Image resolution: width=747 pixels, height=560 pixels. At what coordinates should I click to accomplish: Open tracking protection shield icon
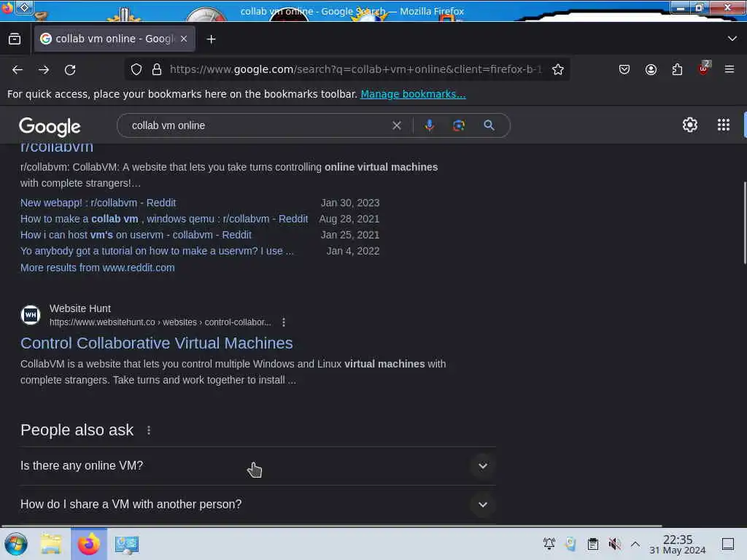pyautogui.click(x=136, y=69)
